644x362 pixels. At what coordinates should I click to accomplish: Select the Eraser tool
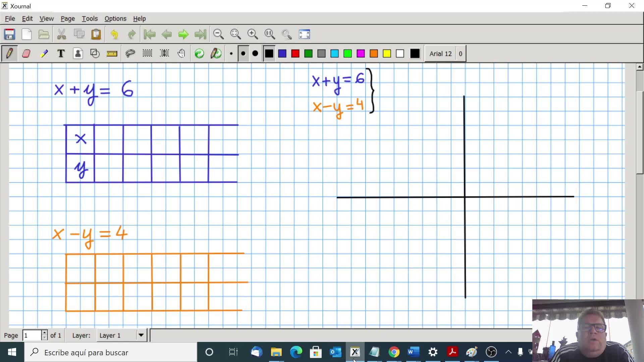[x=26, y=54]
